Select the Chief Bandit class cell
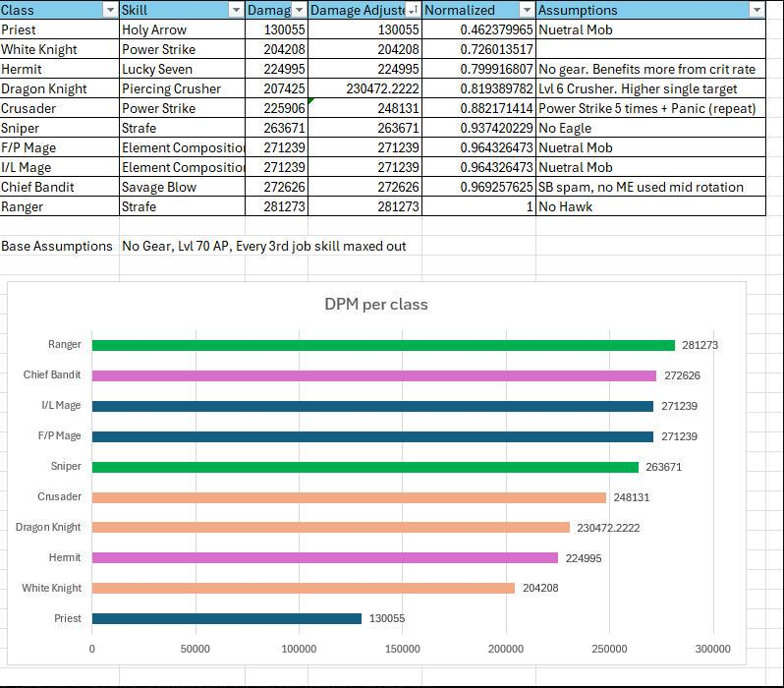This screenshot has width=784, height=688. point(60,187)
